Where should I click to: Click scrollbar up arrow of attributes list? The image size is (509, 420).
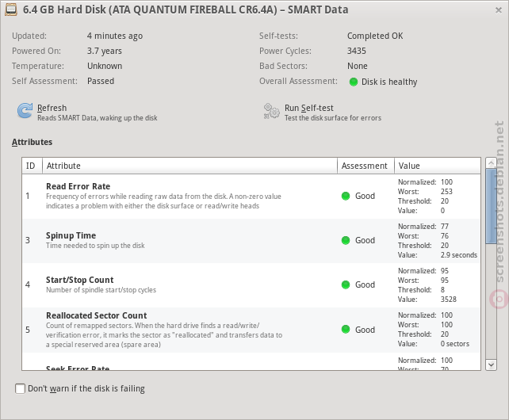click(x=491, y=163)
